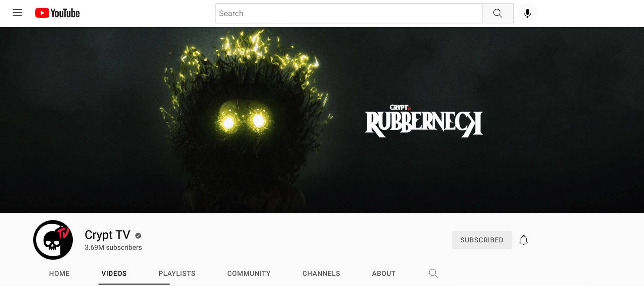Screen dimensions: 644x286
Task: Open the Crypt TV channel avatar
Action: (53, 240)
